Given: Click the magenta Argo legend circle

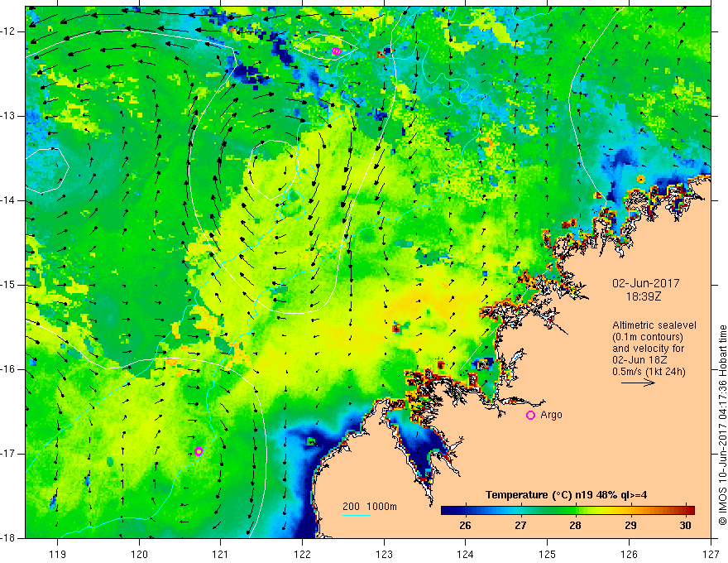Looking at the screenshot, I should coord(530,415).
